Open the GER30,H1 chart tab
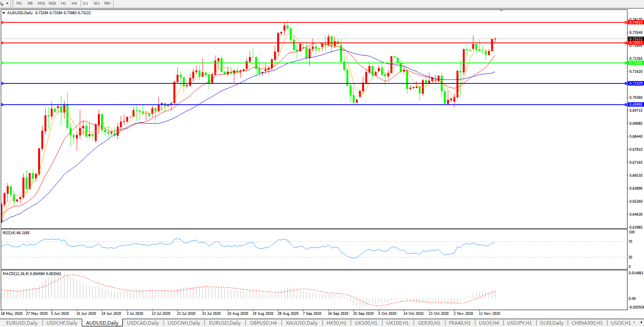644x327 pixels. point(429,323)
